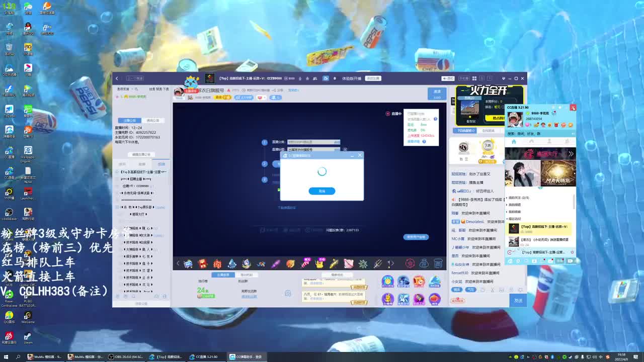The height and width of the screenshot is (362, 644).
Task: Clear the 直播标题 field with the X icon
Action: [x=345, y=149]
